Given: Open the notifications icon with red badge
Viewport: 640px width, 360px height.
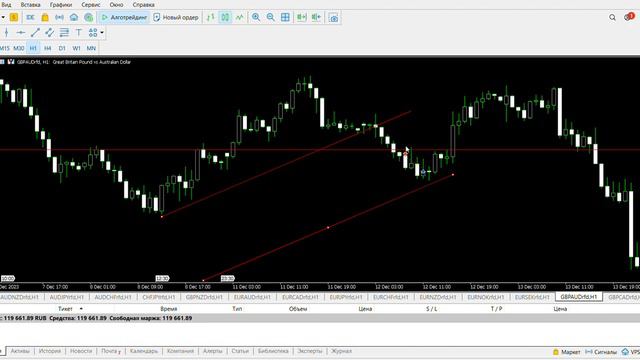Looking at the screenshot, I should pyautogui.click(x=629, y=17).
